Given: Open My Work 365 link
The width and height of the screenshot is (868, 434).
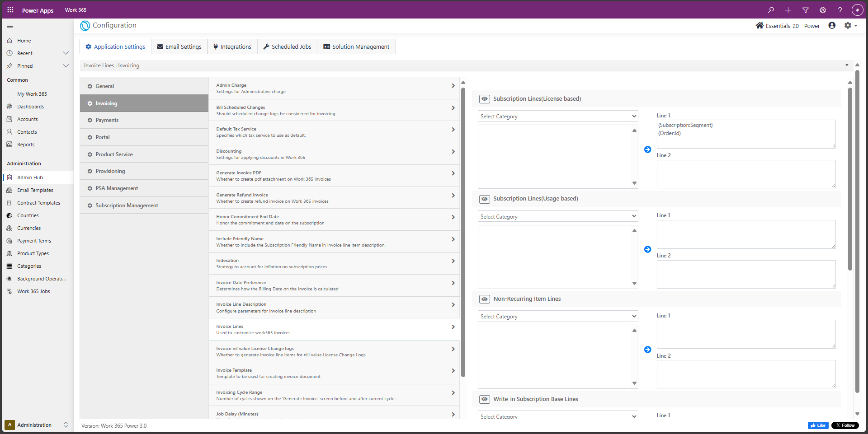Looking at the screenshot, I should (x=32, y=94).
